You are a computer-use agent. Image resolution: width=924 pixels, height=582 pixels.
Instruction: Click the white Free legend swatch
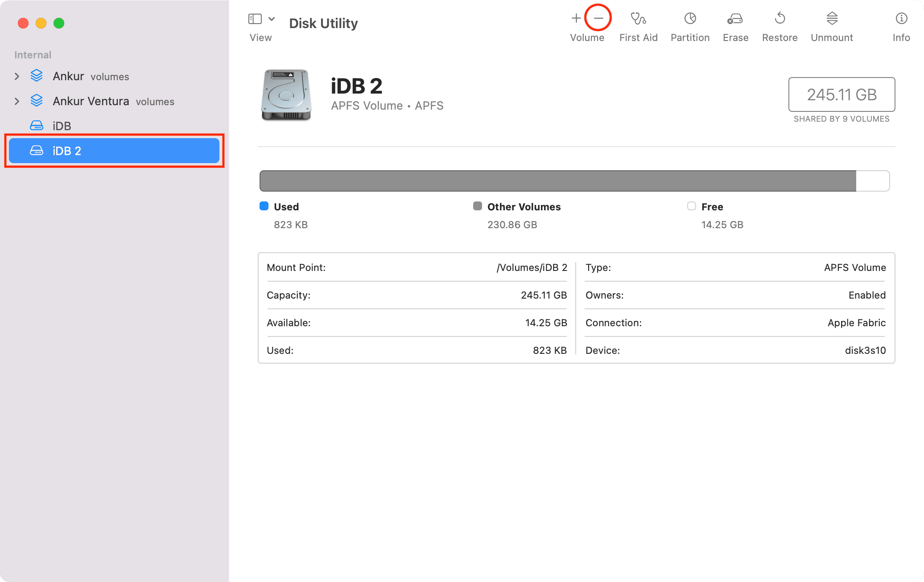[692, 206]
